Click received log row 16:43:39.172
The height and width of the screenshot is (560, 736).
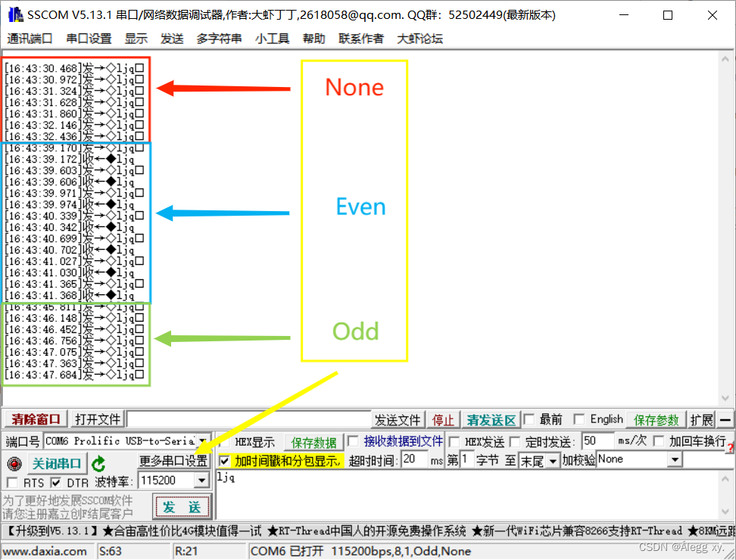click(x=70, y=160)
